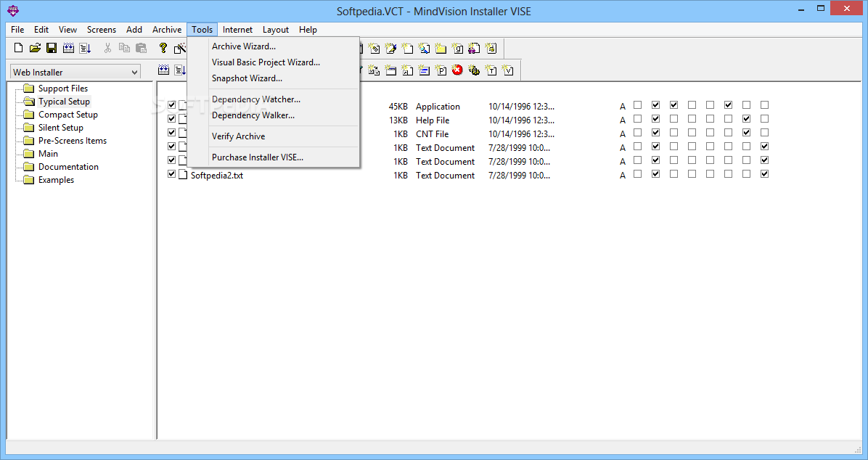Click the Softpedia2.txt file name

point(217,176)
